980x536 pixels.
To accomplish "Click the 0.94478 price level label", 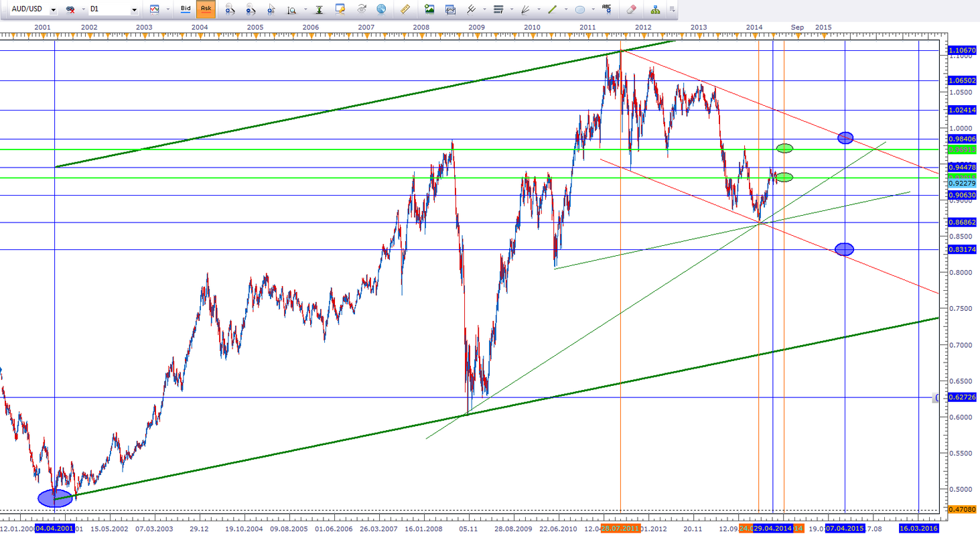I will click(963, 167).
